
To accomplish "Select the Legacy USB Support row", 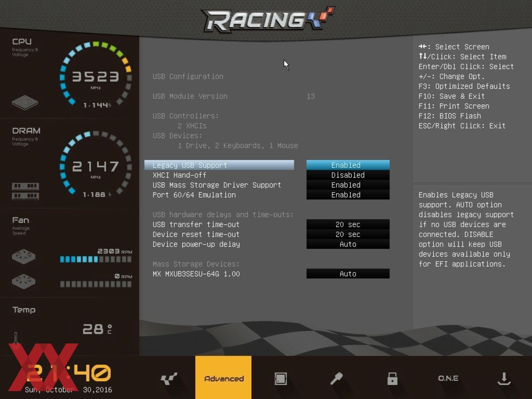I will tap(219, 165).
